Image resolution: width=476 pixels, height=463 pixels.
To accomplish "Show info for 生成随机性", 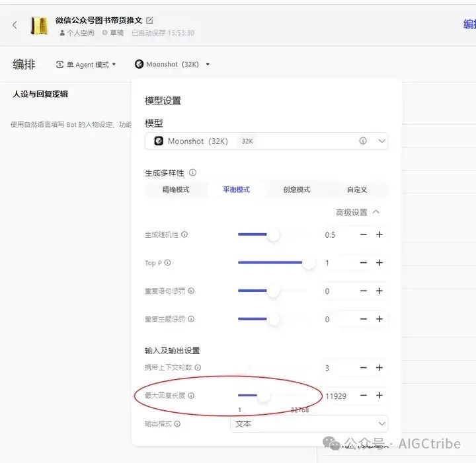I will point(184,234).
